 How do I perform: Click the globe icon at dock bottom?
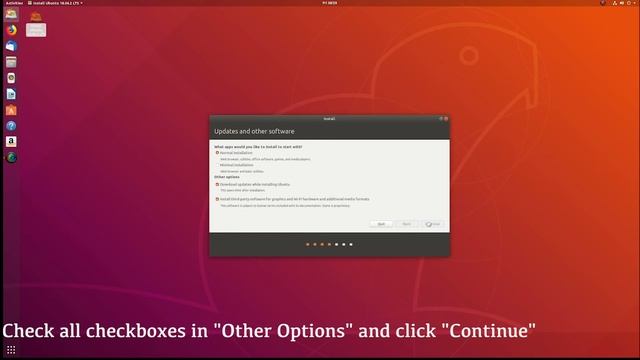[11, 158]
